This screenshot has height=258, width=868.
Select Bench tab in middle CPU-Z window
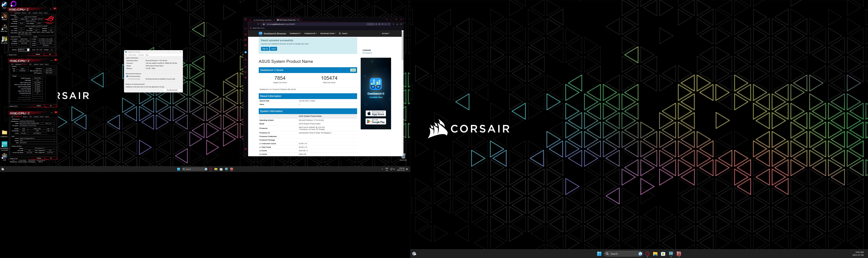pos(42,64)
